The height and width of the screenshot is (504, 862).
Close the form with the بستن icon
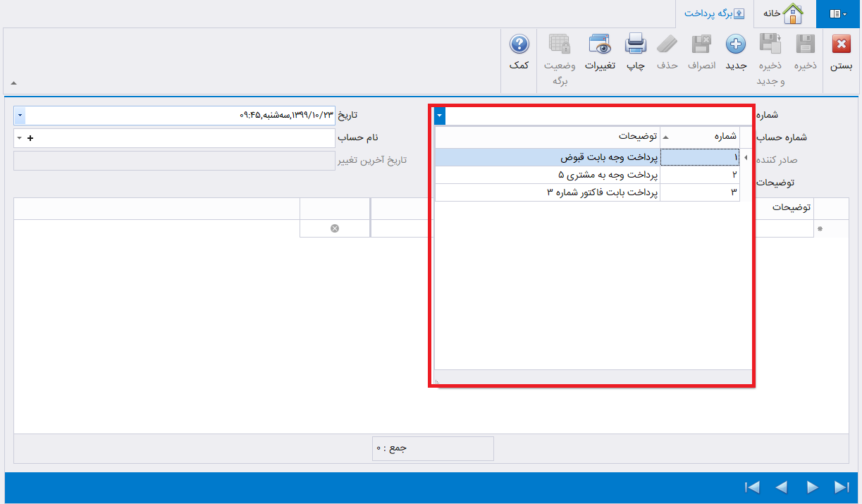[840, 44]
